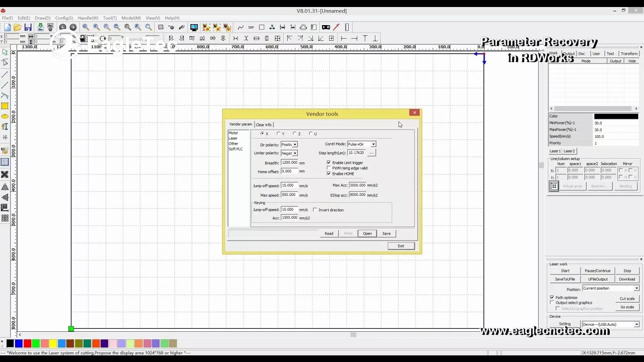Click the Preview monitor icon

point(194,27)
